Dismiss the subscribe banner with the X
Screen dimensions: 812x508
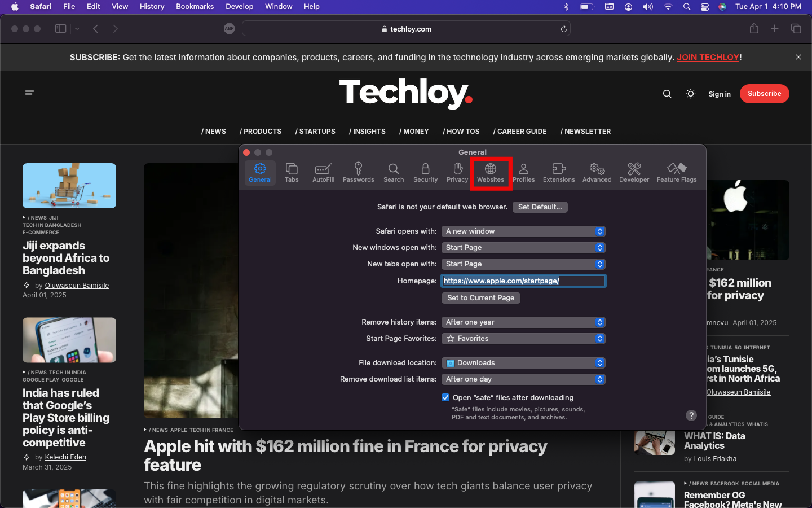tap(798, 57)
